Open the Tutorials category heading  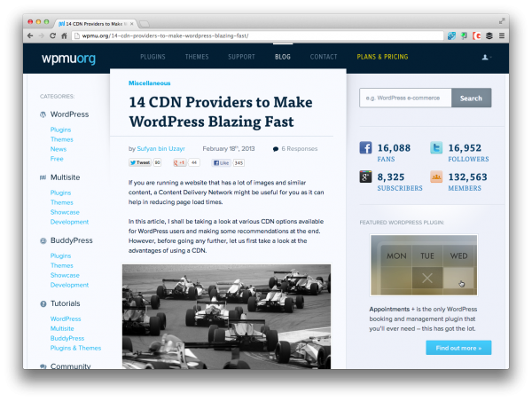tap(65, 304)
